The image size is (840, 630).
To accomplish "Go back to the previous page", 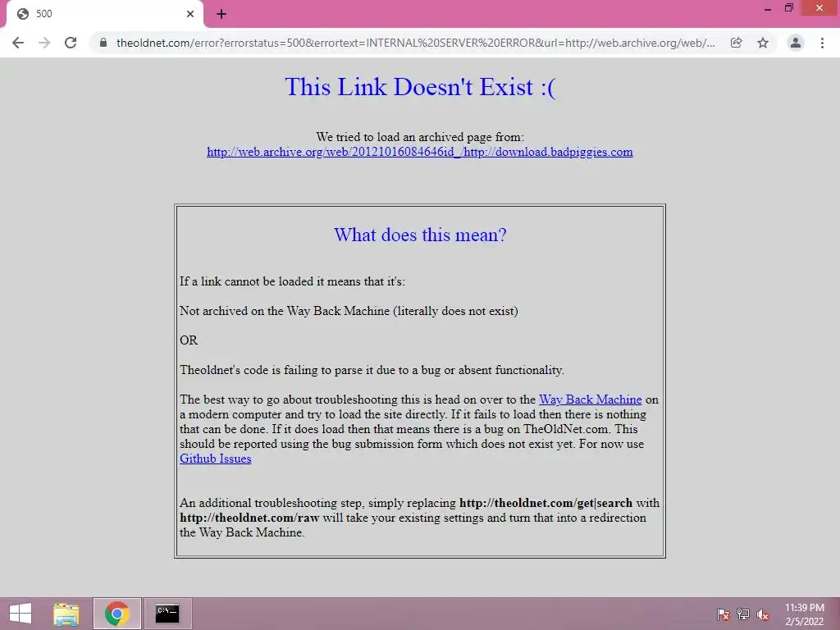I will pos(18,43).
